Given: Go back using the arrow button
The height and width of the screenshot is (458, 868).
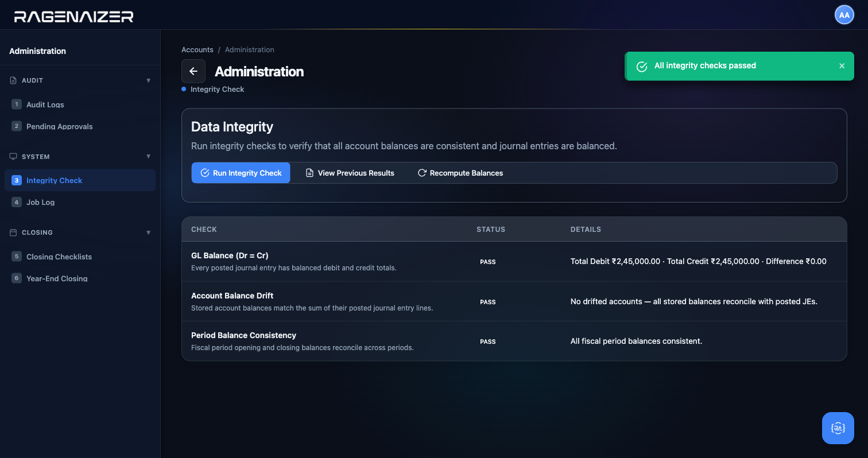Looking at the screenshot, I should (x=193, y=71).
